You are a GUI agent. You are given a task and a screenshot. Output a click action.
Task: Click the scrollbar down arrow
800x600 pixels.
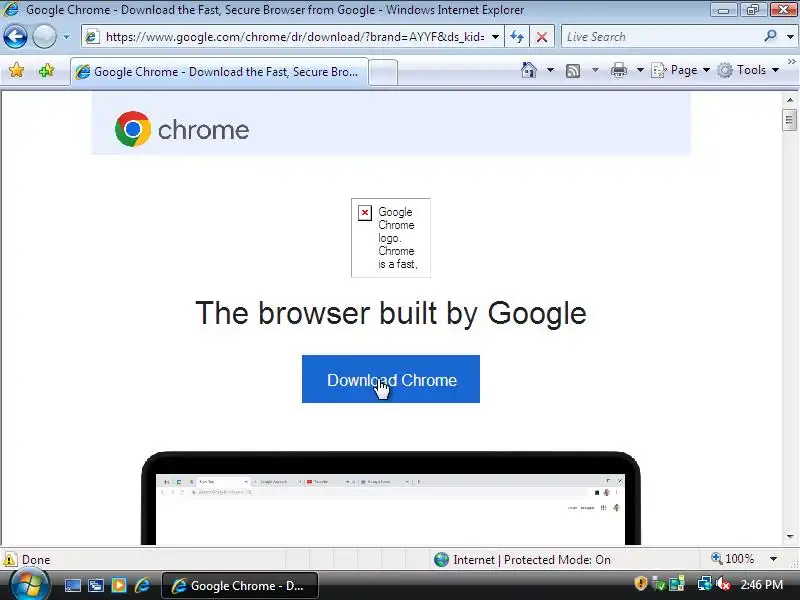[790, 537]
